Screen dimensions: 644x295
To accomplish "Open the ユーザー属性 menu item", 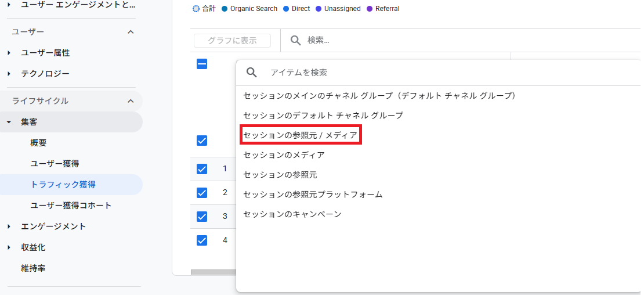I will pos(46,53).
